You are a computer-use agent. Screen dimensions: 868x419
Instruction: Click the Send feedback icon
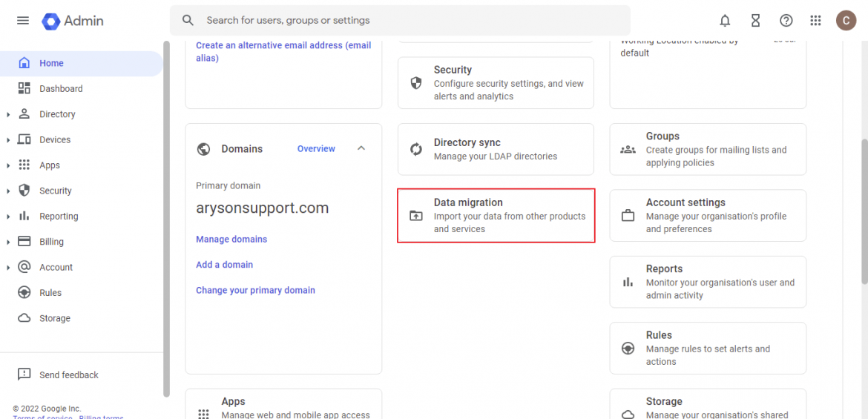[24, 375]
